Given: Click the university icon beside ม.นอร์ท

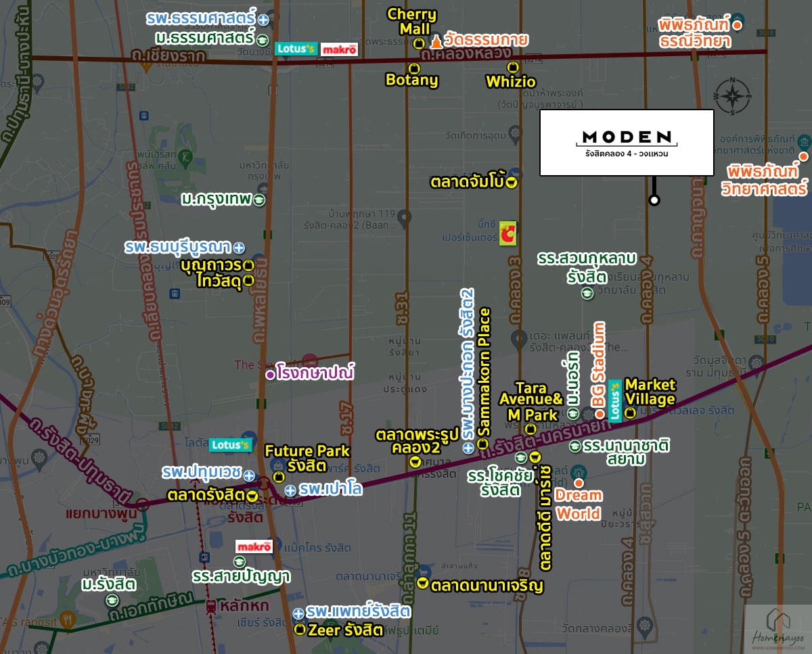Looking at the screenshot, I should [x=572, y=413].
